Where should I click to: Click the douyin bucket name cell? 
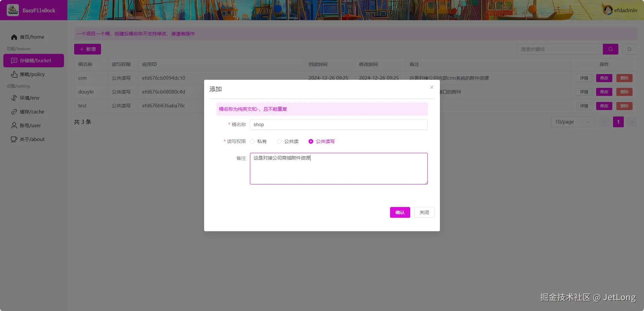[86, 92]
